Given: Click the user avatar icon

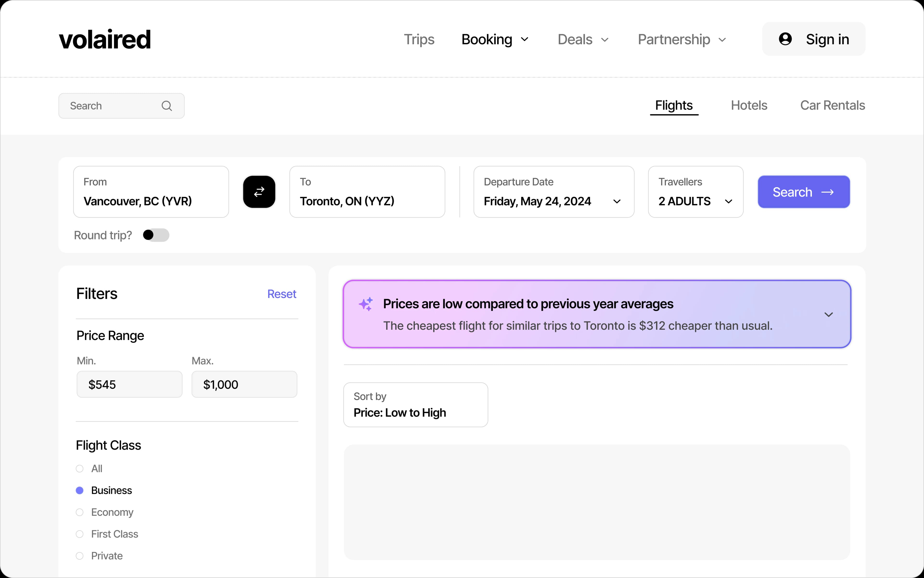Looking at the screenshot, I should coord(785,39).
